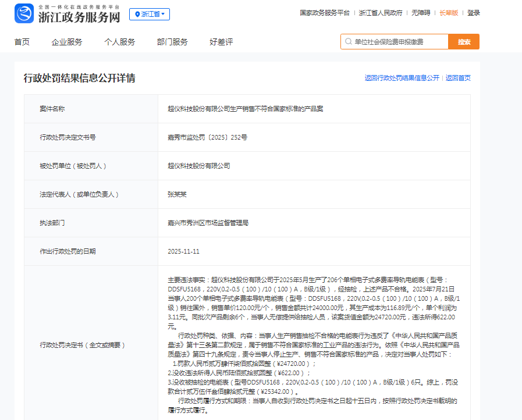
Task: Click 返回首页 link in details header
Action: tap(458, 78)
